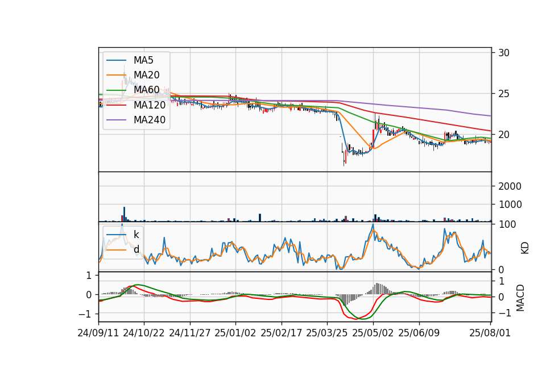
Task: Click the price axis value 30
Action: coord(504,53)
